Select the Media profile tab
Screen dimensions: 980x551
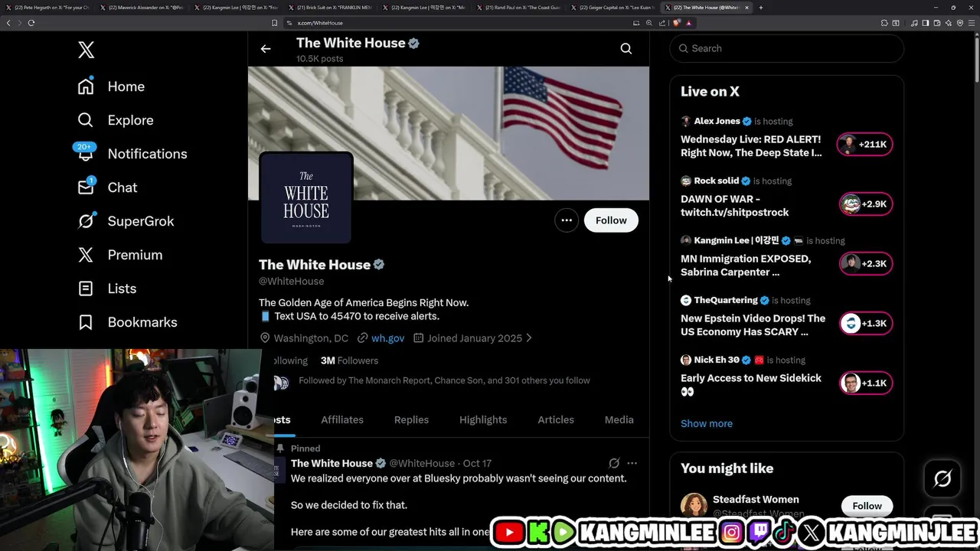(619, 420)
